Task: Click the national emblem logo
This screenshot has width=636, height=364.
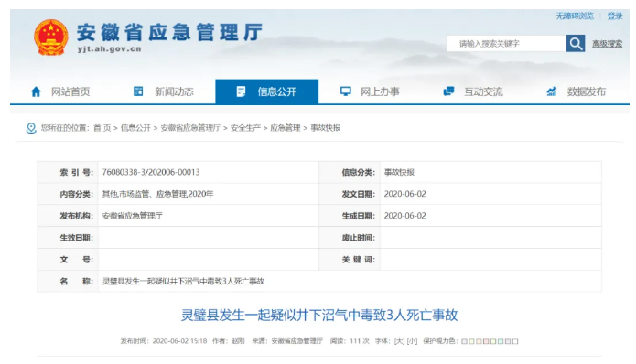Action: pos(51,37)
